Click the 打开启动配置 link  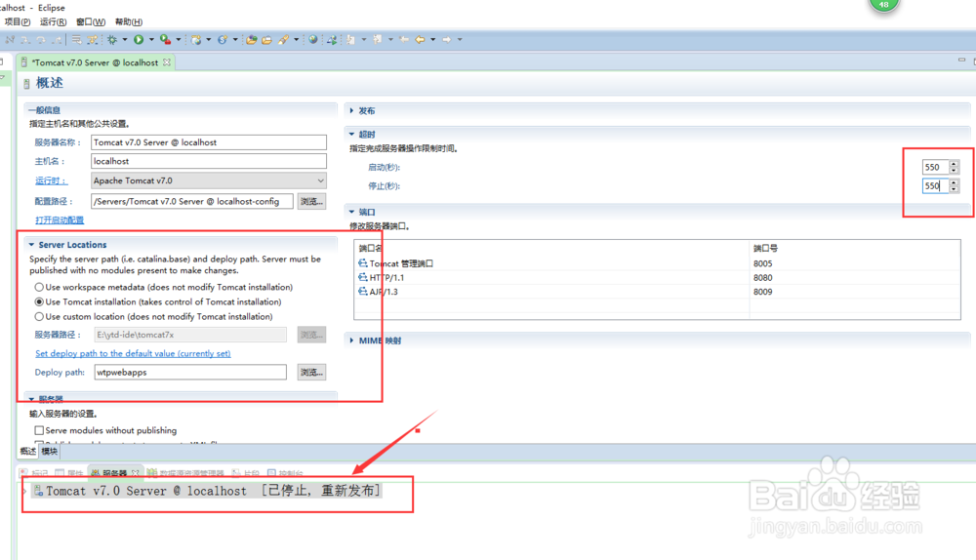60,220
